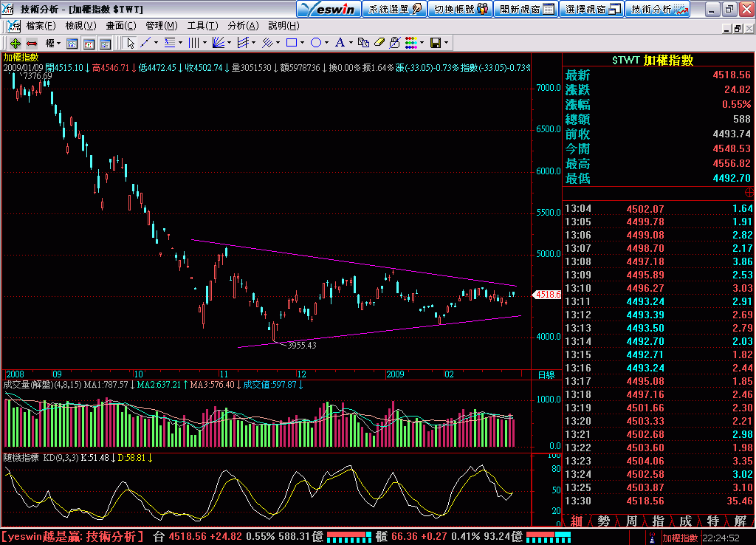
Task: Open the save icon dropdown arrow
Action: (x=446, y=42)
